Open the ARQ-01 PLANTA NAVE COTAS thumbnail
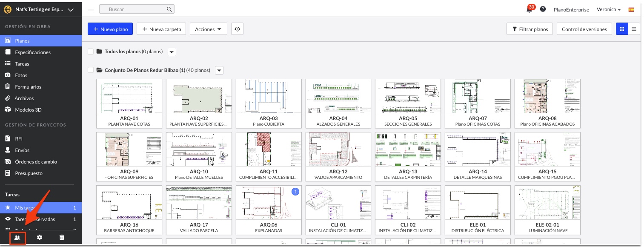The image size is (644, 247). [129, 103]
